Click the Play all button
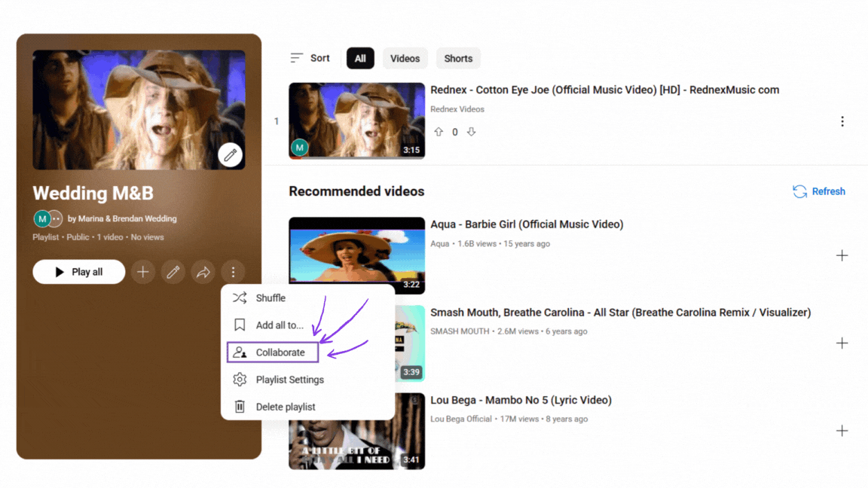 [78, 271]
